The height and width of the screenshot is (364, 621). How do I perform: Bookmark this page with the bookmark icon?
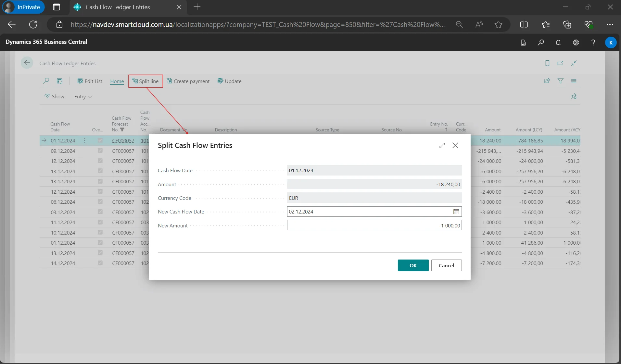tap(547, 63)
